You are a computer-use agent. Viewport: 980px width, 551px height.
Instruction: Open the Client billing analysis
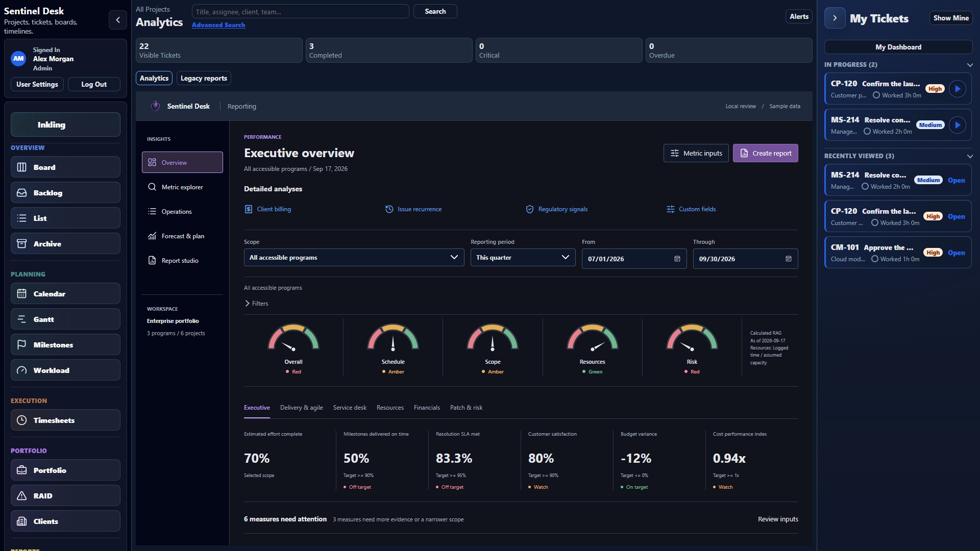268,209
